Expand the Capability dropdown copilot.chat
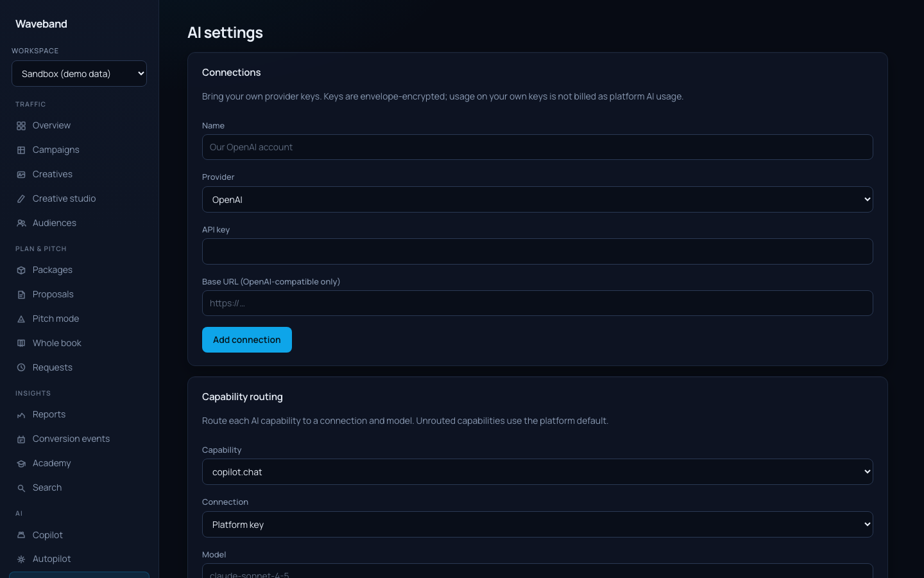The image size is (924, 578). point(537,471)
